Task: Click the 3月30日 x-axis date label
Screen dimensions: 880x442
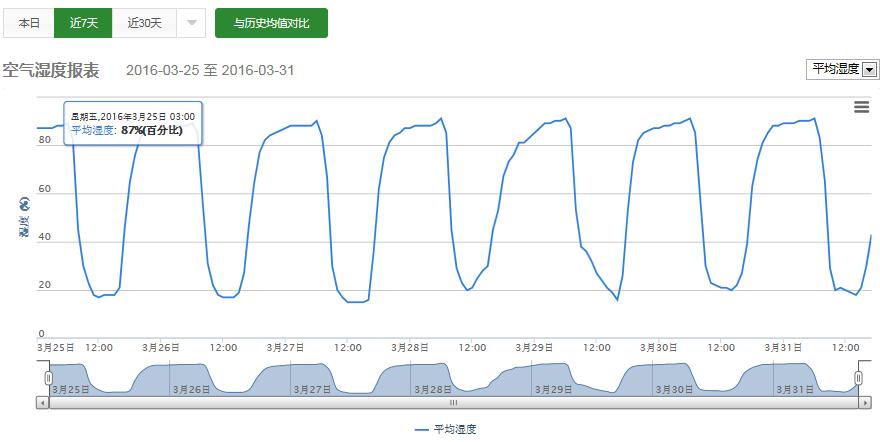Action: click(659, 347)
